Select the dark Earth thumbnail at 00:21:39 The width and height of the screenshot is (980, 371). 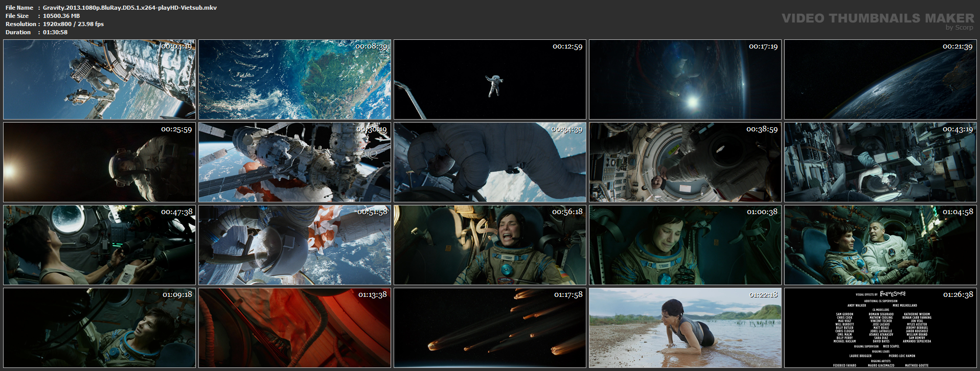(880, 80)
